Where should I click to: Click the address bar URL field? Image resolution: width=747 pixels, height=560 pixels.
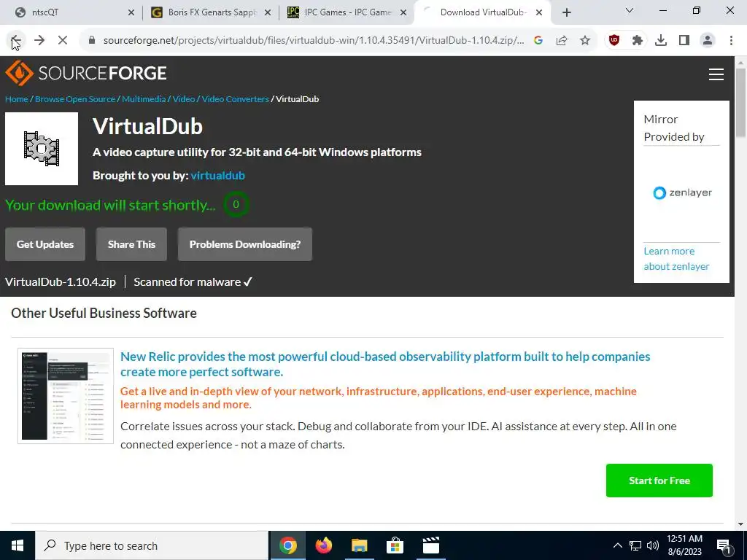(x=314, y=41)
